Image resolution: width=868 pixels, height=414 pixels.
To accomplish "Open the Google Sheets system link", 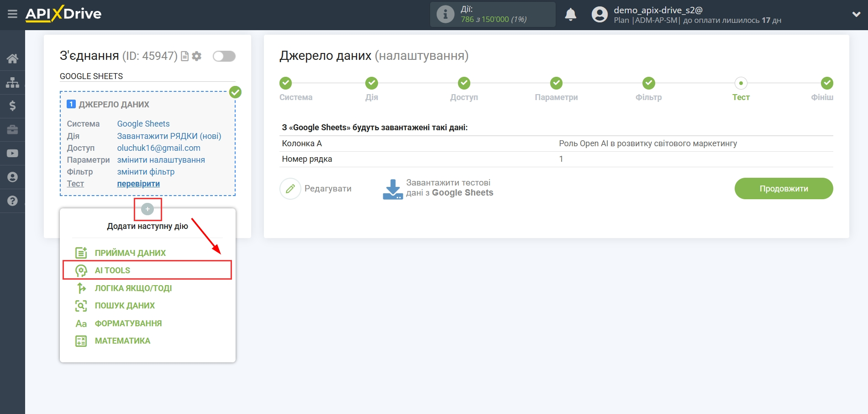I will pyautogui.click(x=143, y=124).
